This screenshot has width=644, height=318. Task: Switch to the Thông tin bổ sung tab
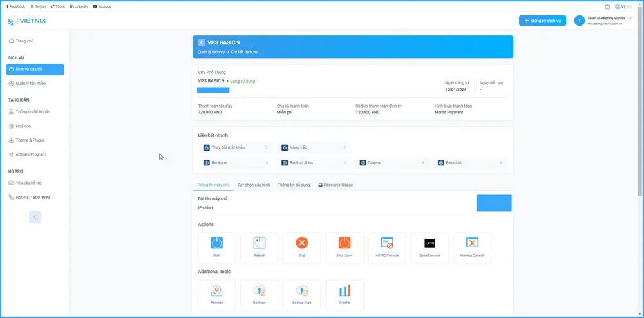(294, 185)
